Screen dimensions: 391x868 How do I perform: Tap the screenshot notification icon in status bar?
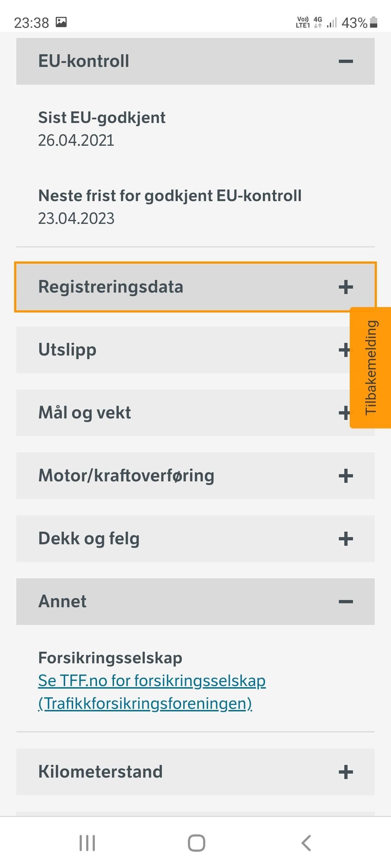(x=61, y=22)
